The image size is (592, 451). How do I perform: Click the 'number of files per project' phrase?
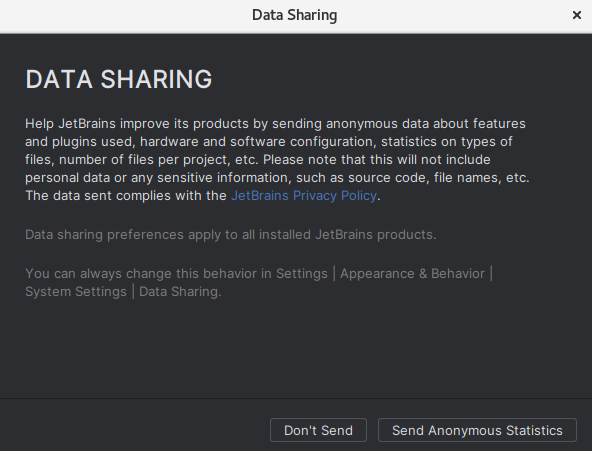145,160
